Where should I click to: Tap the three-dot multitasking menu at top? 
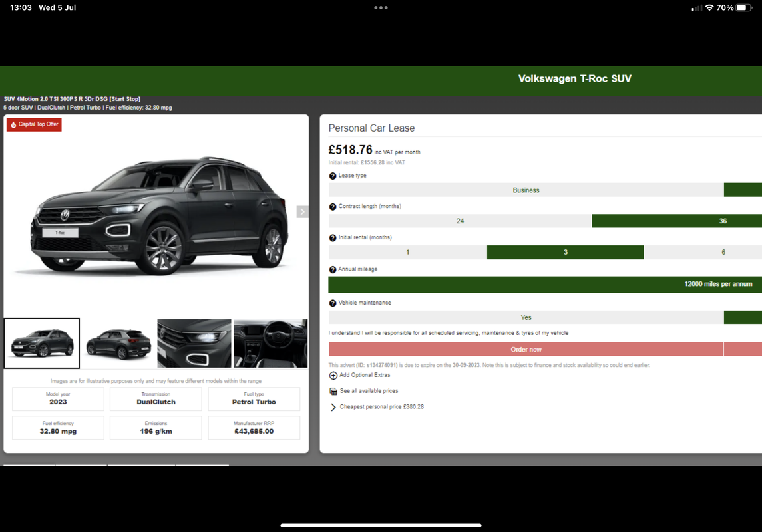tap(381, 8)
